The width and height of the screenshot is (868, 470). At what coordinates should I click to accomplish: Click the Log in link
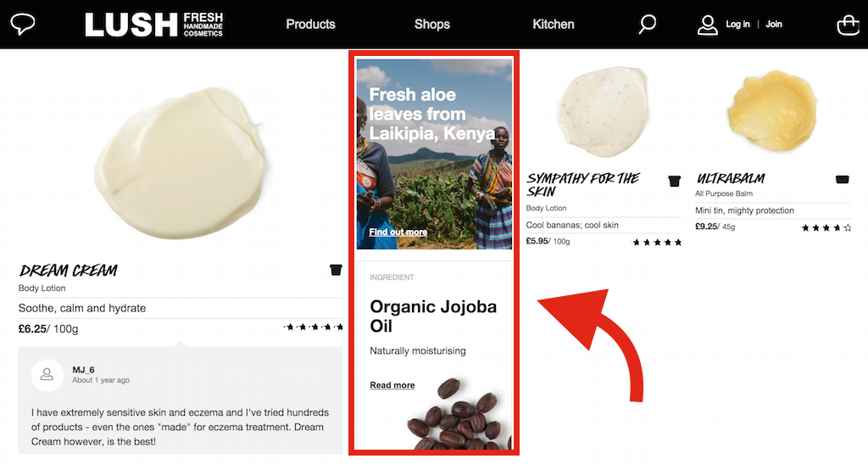coord(737,25)
